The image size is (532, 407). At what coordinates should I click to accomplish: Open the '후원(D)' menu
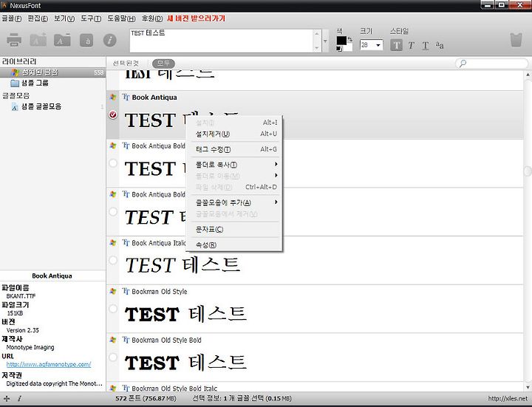pos(151,18)
